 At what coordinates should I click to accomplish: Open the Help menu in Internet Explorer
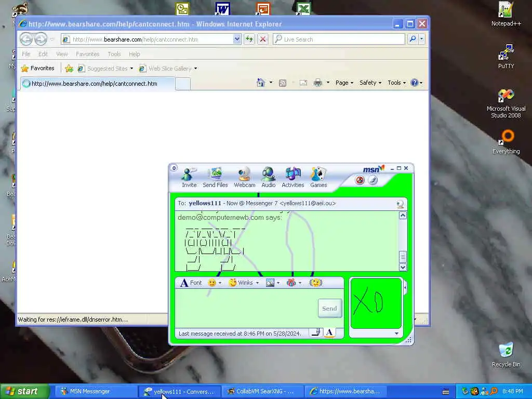point(135,54)
